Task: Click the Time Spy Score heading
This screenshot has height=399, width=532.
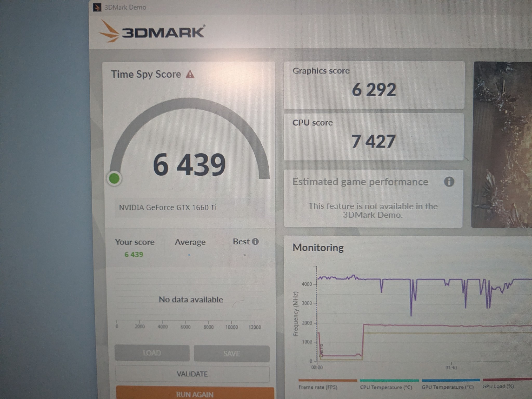Action: click(x=146, y=74)
